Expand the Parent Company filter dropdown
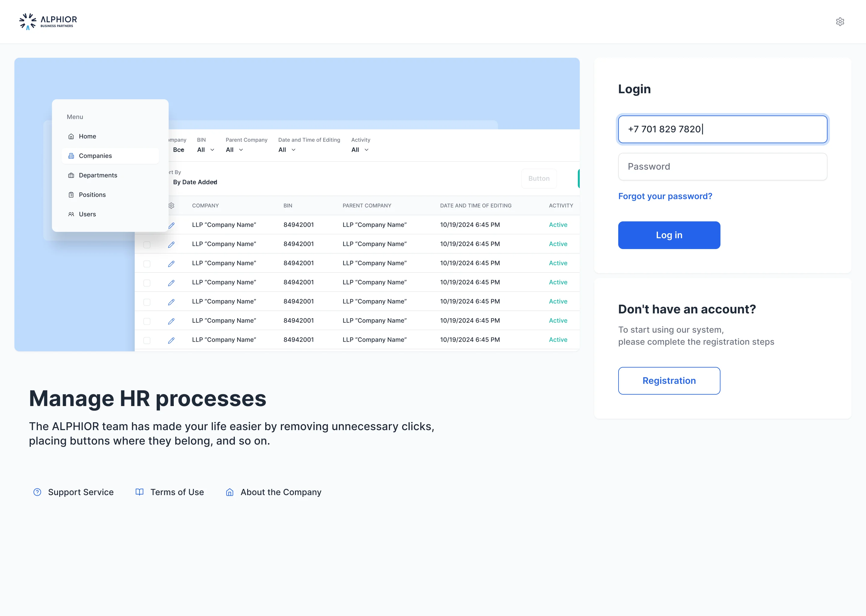The width and height of the screenshot is (866, 616). [x=235, y=150]
